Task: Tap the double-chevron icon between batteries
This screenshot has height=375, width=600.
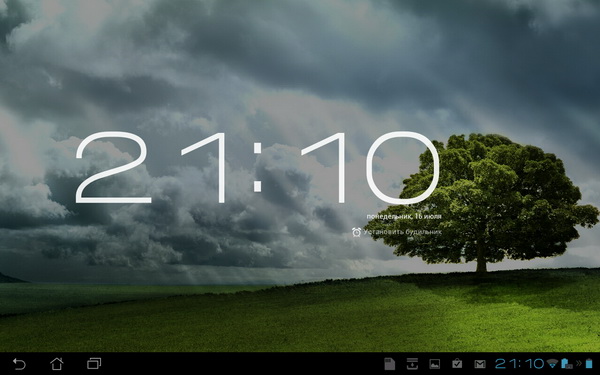Action: 579,364
